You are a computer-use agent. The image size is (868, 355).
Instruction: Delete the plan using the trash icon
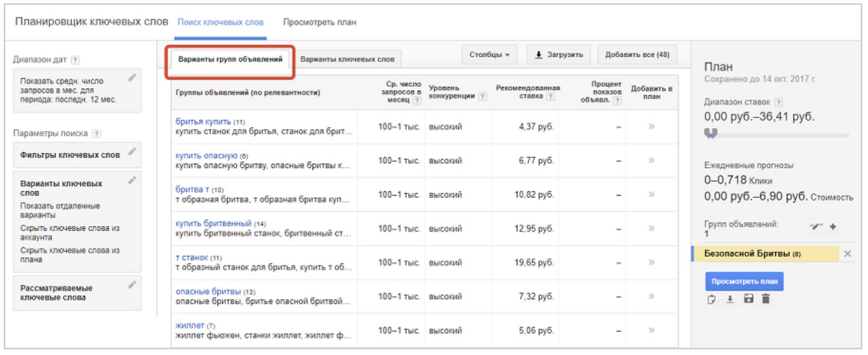point(766,299)
